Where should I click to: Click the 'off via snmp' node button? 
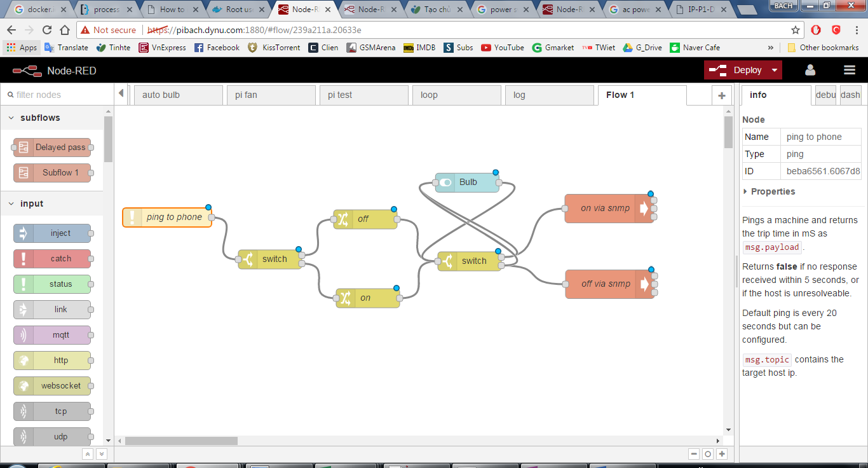coord(644,284)
